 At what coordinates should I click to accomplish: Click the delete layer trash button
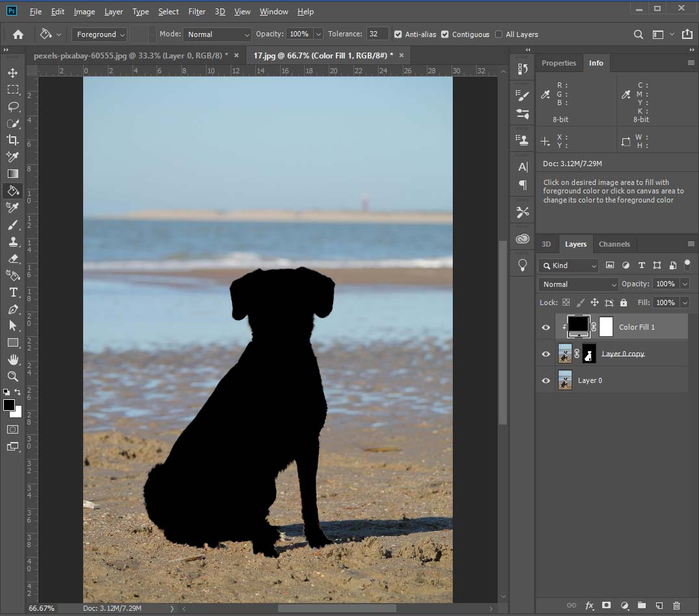click(678, 606)
